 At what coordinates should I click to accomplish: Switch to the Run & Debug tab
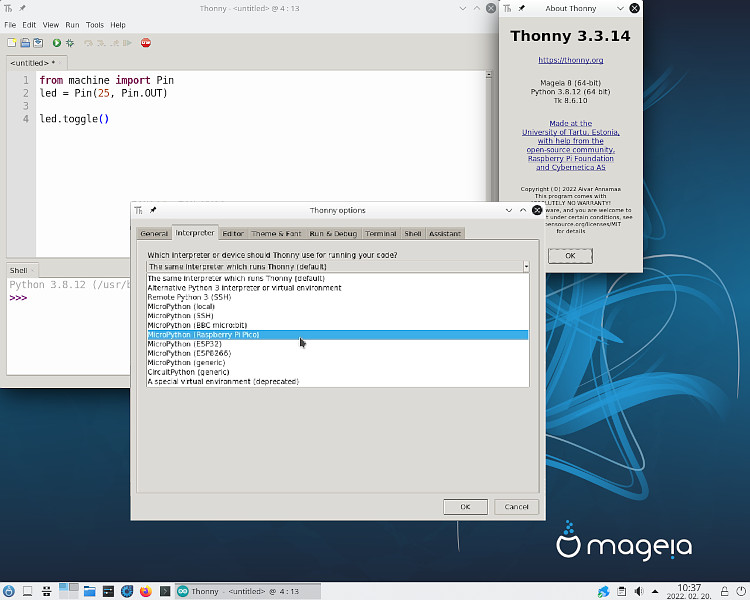333,233
